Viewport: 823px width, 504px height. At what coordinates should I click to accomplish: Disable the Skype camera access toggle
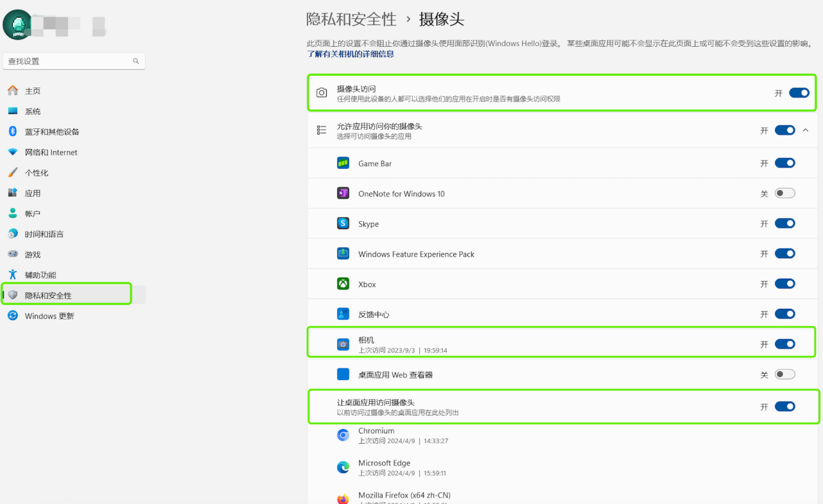click(784, 223)
